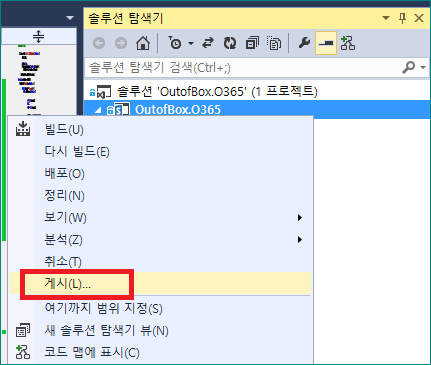Choose 취소(T) menu entry
Image resolution: width=431 pixels, height=365 pixels.
pyautogui.click(x=160, y=262)
